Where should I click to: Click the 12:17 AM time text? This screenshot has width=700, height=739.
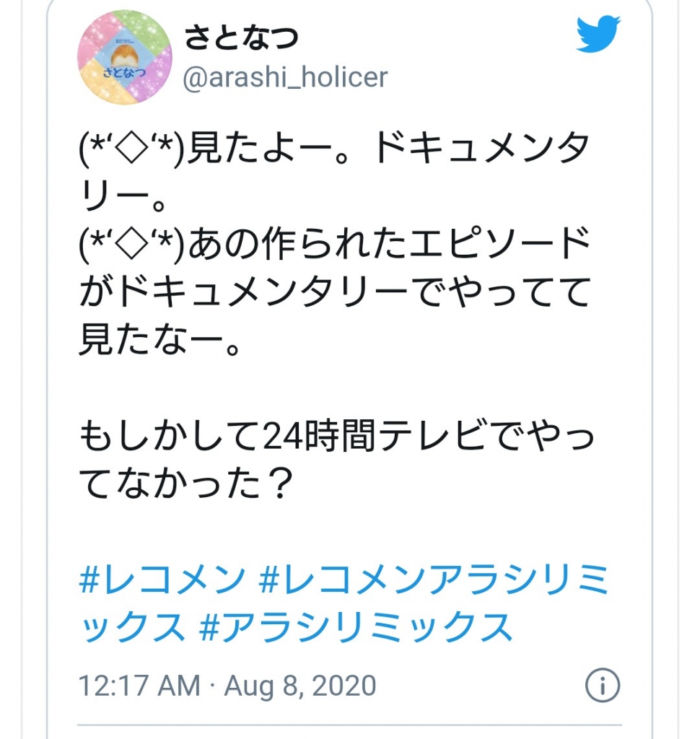point(139,685)
